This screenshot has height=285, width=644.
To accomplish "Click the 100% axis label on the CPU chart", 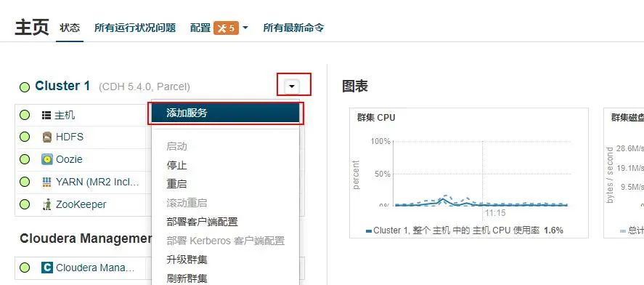I will (x=380, y=142).
